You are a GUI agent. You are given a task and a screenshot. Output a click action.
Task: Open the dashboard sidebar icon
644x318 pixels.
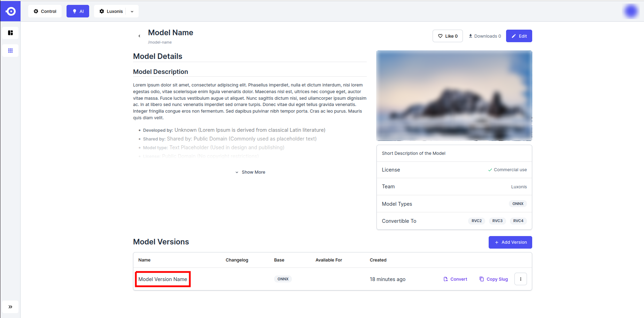pos(10,33)
